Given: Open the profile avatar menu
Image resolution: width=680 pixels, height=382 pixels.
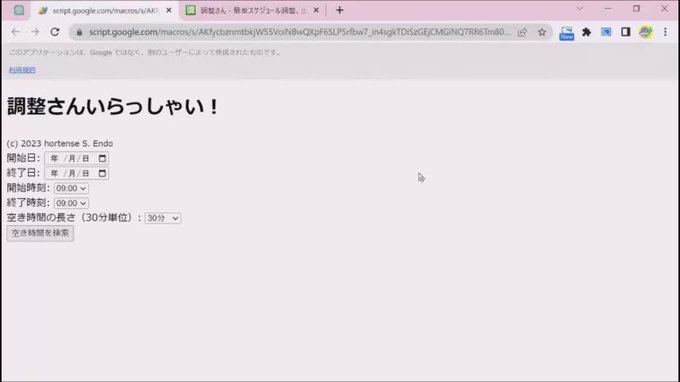Looking at the screenshot, I should click(x=645, y=32).
